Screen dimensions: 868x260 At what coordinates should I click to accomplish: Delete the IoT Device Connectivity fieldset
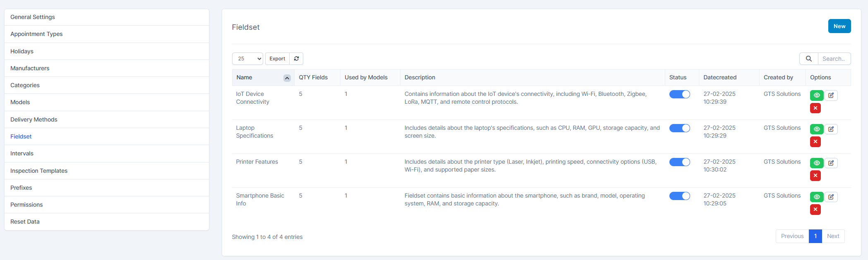click(x=815, y=108)
